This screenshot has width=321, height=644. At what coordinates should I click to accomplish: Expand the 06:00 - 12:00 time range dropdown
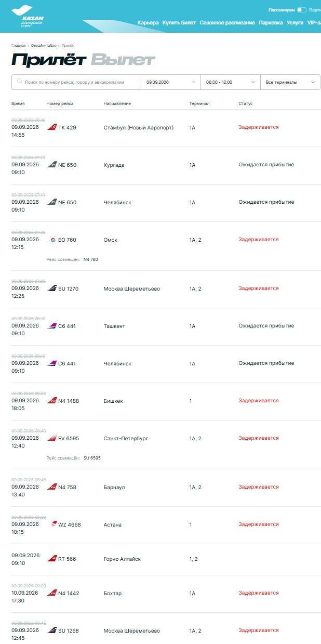tap(231, 82)
